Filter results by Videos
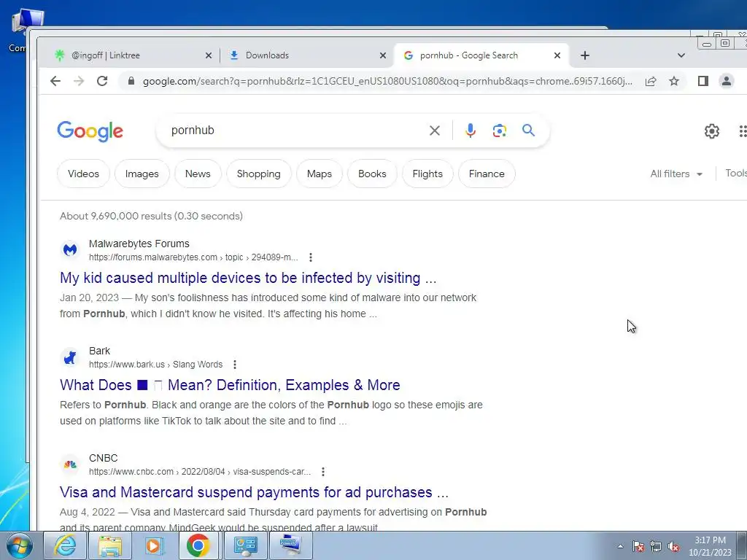Image resolution: width=747 pixels, height=560 pixels. (83, 174)
